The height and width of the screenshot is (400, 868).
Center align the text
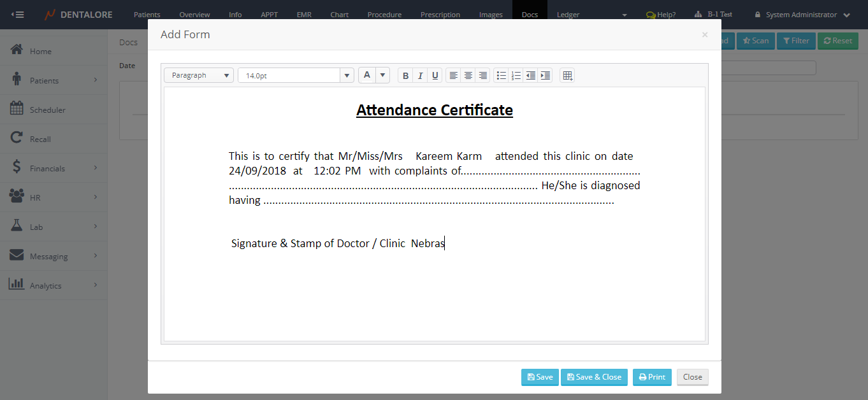(468, 76)
